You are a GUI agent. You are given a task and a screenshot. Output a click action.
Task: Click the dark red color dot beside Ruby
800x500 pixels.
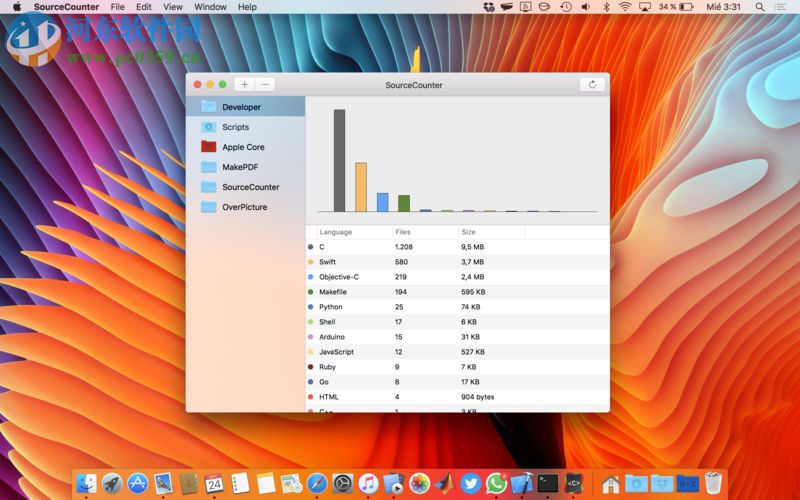point(310,367)
